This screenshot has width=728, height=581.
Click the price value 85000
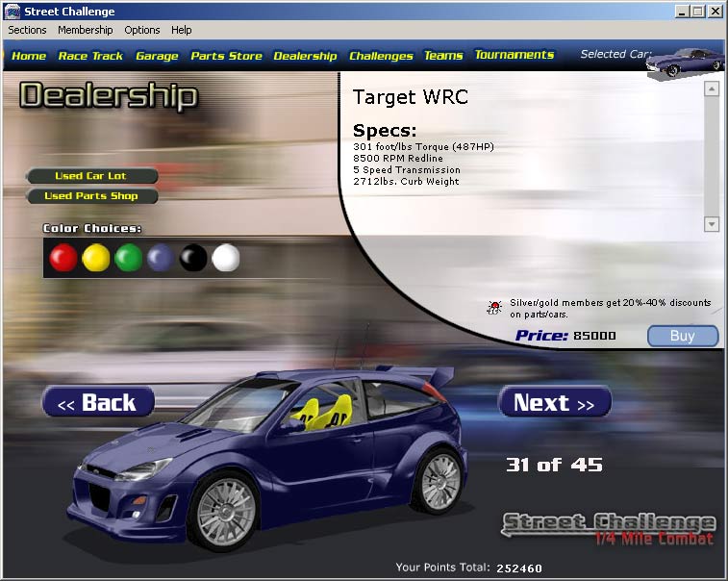[x=594, y=336]
